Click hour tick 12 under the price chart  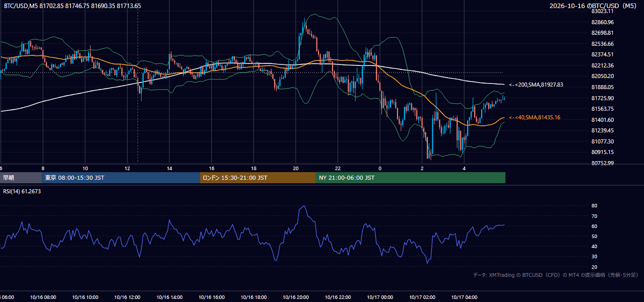(x=127, y=168)
